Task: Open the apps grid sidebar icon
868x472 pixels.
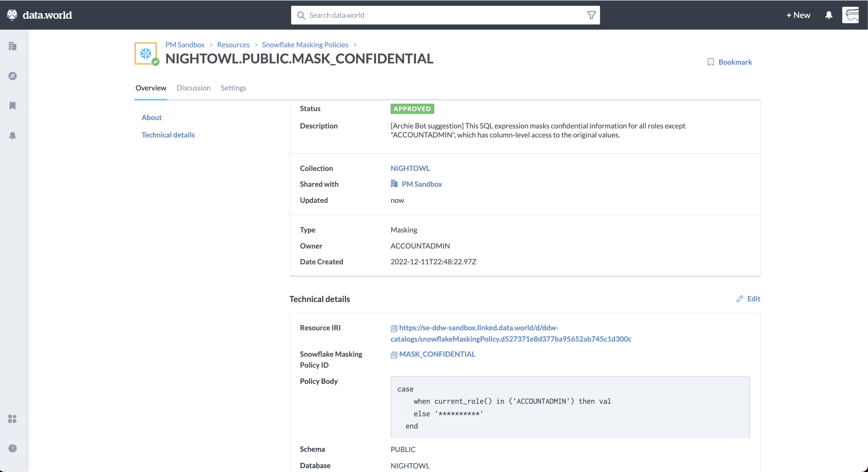Action: pyautogui.click(x=13, y=419)
